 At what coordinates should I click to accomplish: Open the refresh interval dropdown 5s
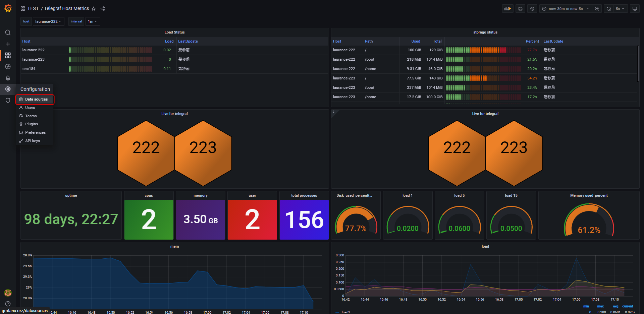pos(620,9)
